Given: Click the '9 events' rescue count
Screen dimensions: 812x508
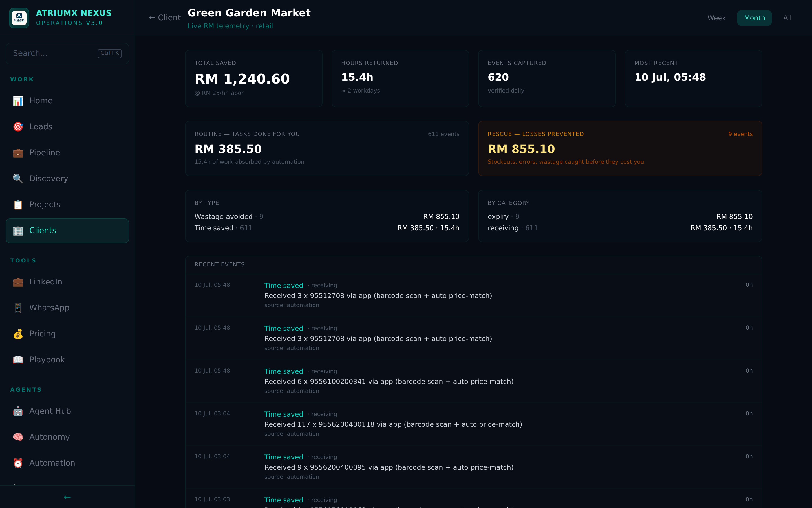Looking at the screenshot, I should (740, 134).
